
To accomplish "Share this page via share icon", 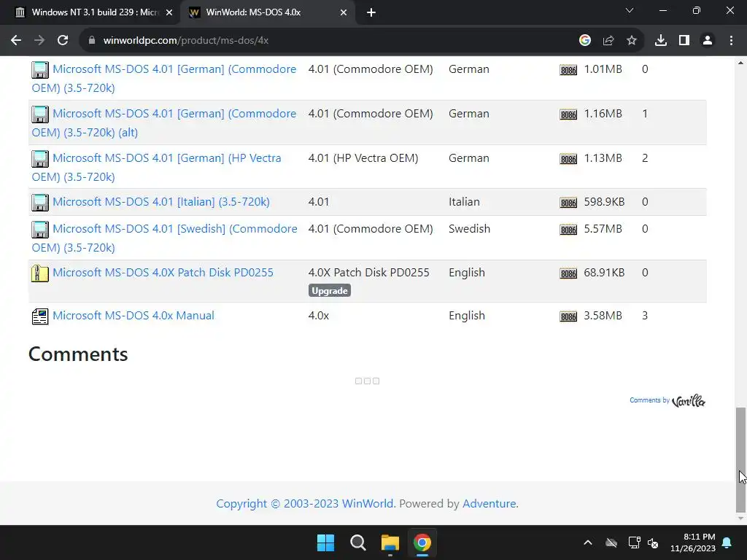I will 608,41.
